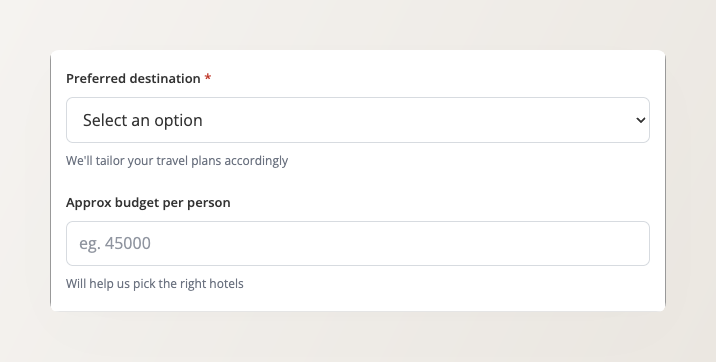The width and height of the screenshot is (716, 362).
Task: Click the "Approx budget per person" label
Action: coord(148,202)
